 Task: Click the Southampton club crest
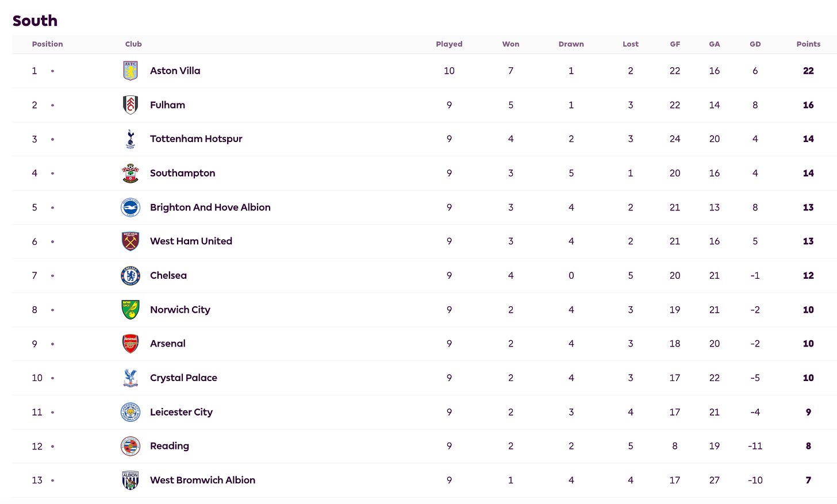tap(130, 173)
